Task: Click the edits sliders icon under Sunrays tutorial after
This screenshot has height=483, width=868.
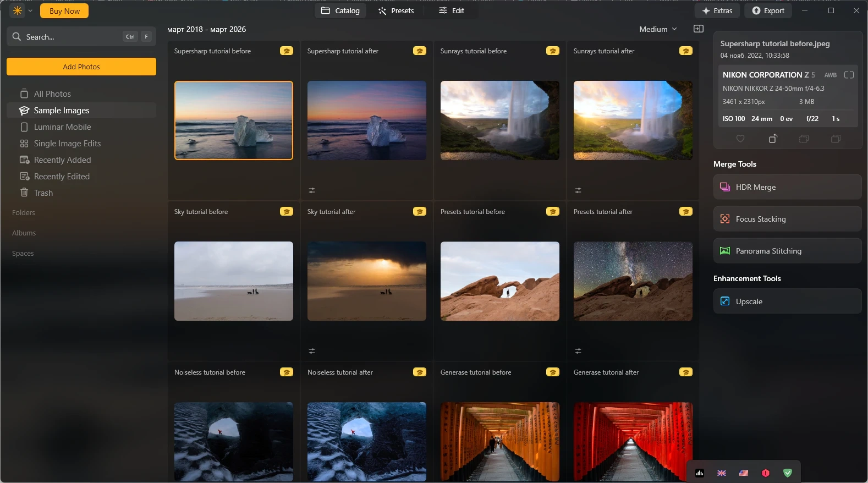Action: [x=578, y=190]
